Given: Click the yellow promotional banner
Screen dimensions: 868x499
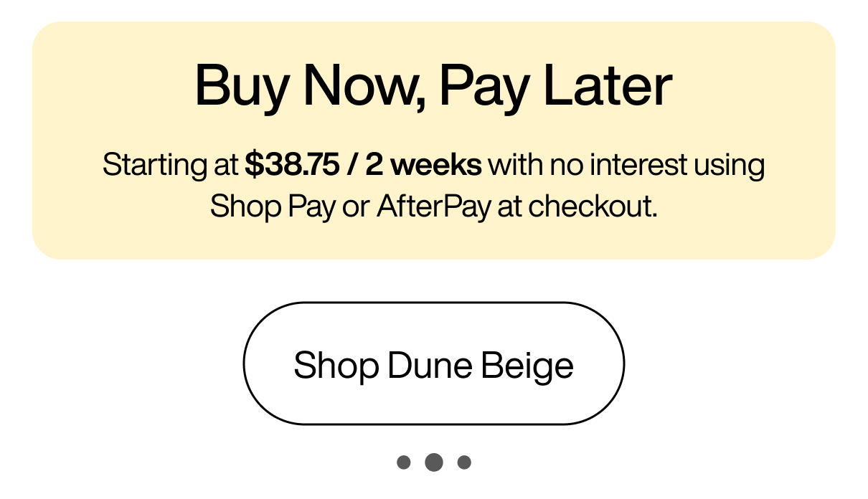Looking at the screenshot, I should pyautogui.click(x=433, y=140).
